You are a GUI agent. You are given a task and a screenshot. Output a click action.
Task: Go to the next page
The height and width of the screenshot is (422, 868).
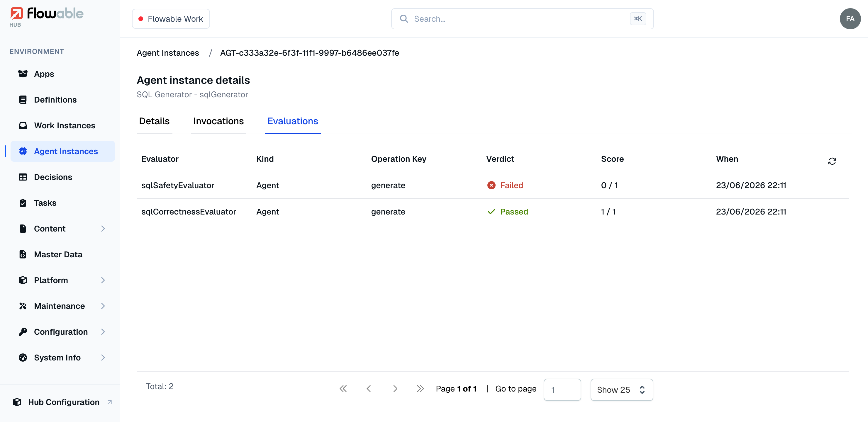395,389
